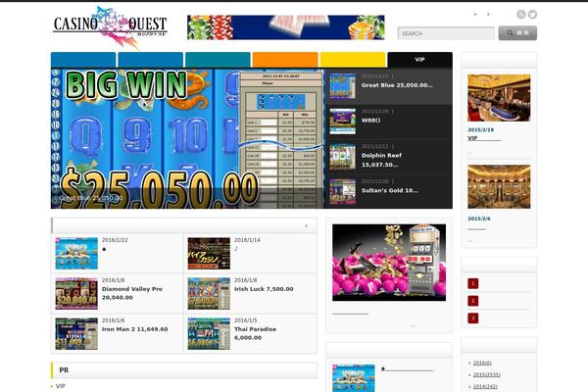Click the W88() slider thumbnail
Image resolution: width=588 pixels, height=392 pixels.
point(342,122)
